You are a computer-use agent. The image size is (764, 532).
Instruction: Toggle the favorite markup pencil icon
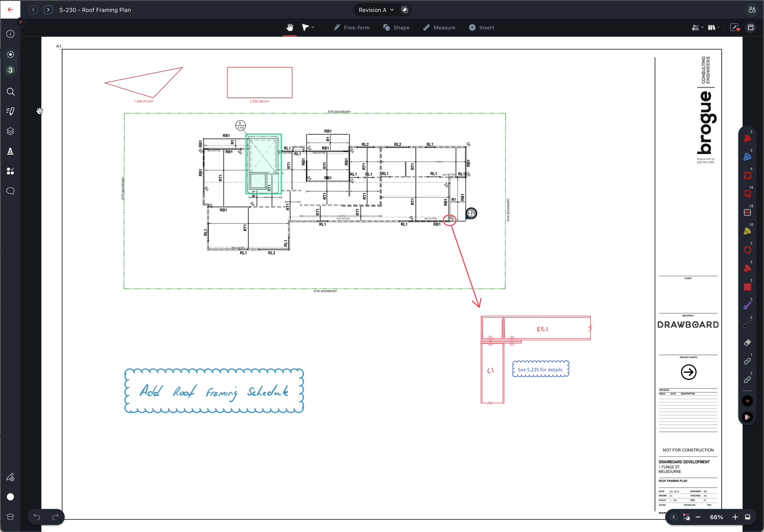point(735,27)
